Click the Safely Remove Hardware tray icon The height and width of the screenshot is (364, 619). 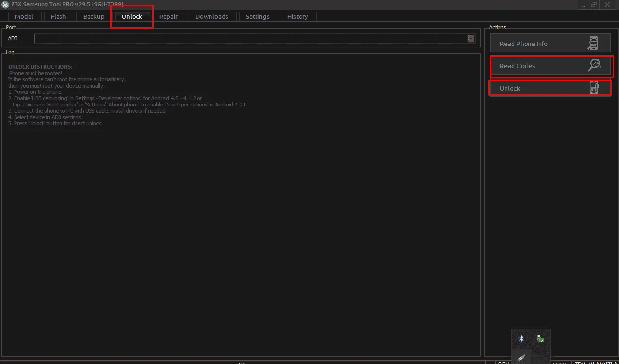pyautogui.click(x=541, y=339)
